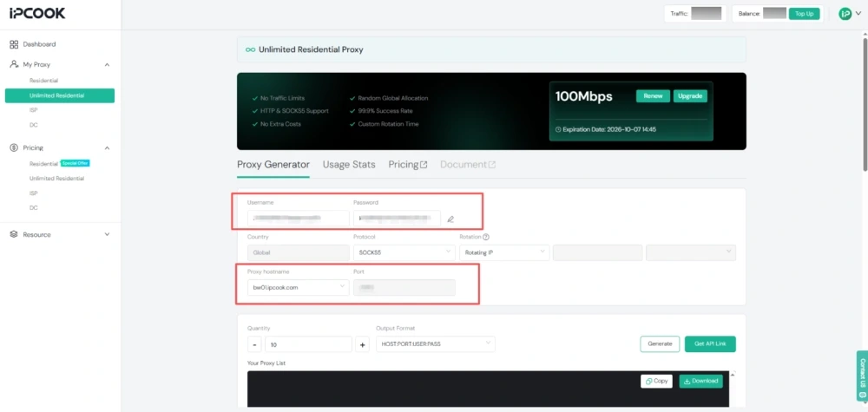Open Dashboard via its grid icon

(x=14, y=44)
